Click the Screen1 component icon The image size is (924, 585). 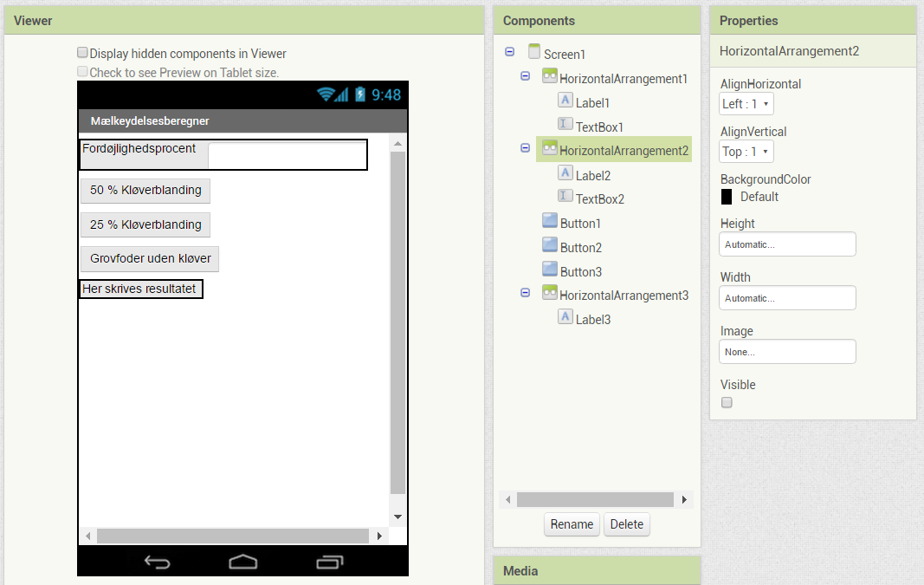coord(534,53)
